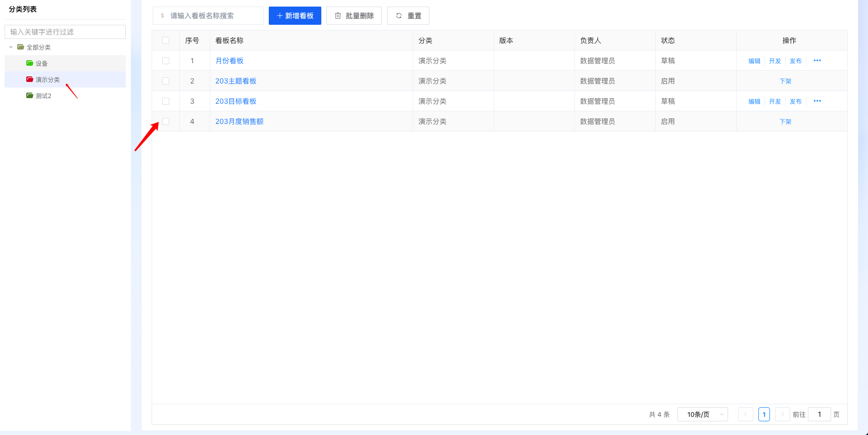
Task: Open the more-actions ellipsis for 203目标看板
Action: point(817,101)
